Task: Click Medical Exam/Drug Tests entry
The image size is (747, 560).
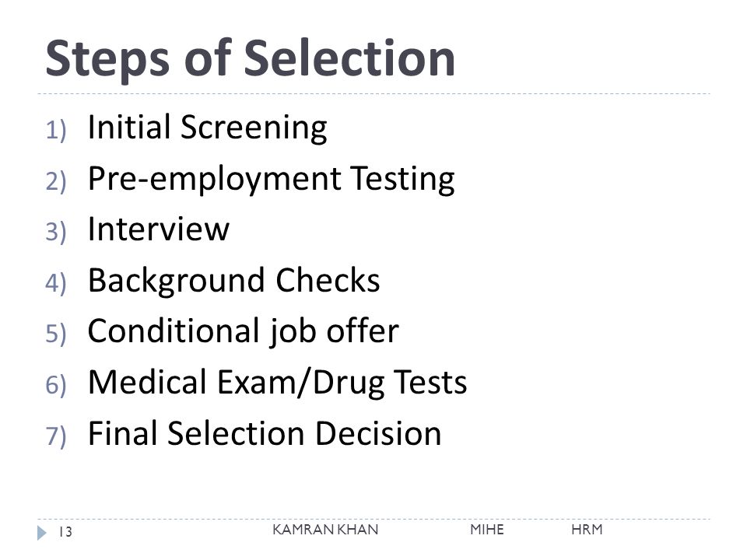Action: point(277,383)
